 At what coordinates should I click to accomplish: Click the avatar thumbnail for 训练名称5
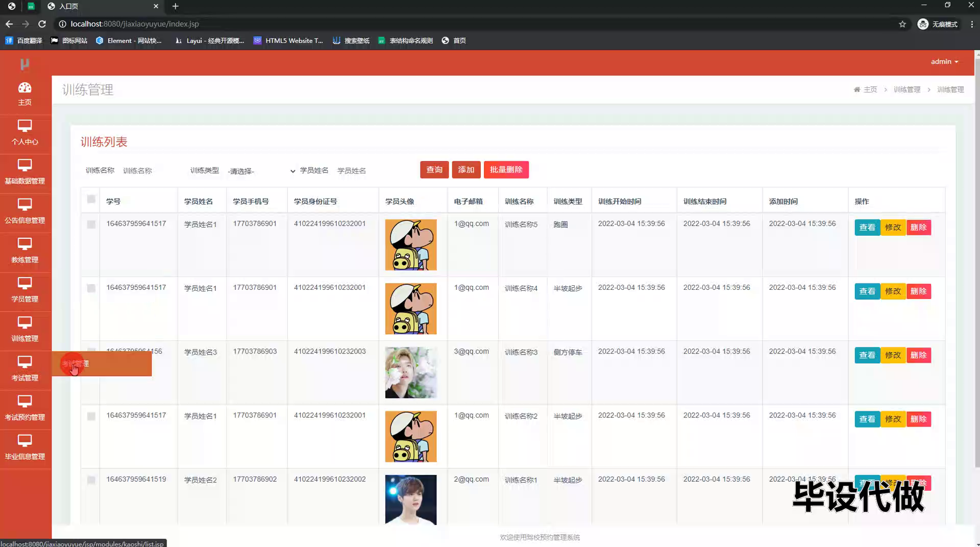411,245
